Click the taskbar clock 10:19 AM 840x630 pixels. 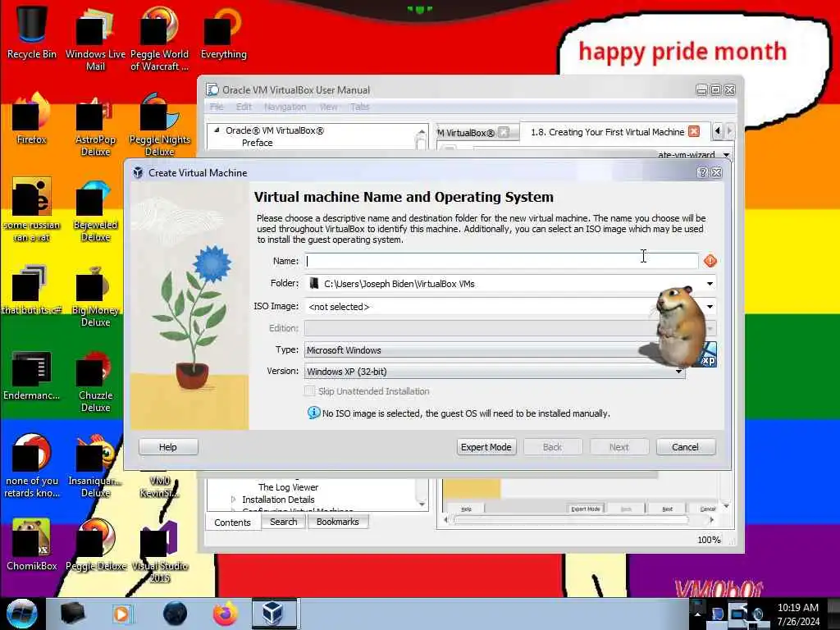click(x=798, y=608)
